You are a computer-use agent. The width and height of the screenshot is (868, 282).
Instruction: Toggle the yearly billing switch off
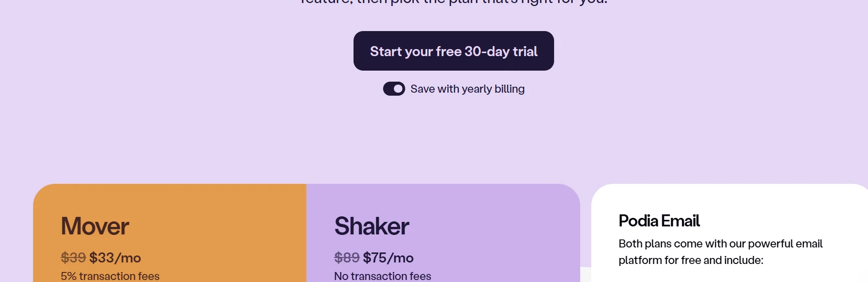tap(394, 89)
